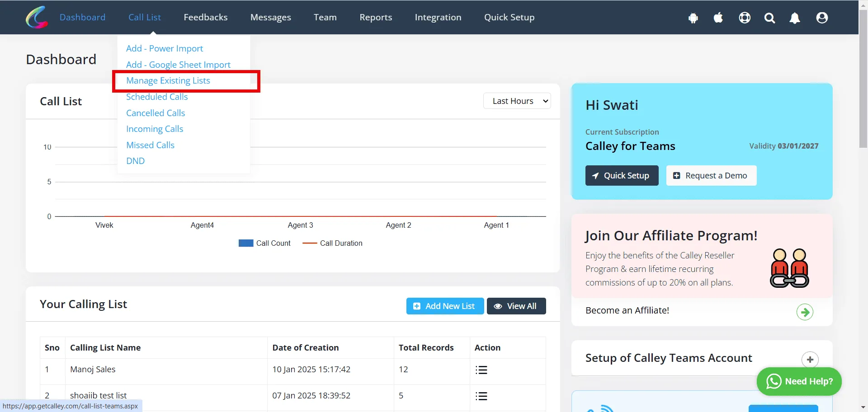
Task: Click the 07 Jan 2025 18:39:52 date cell
Action: tap(311, 395)
